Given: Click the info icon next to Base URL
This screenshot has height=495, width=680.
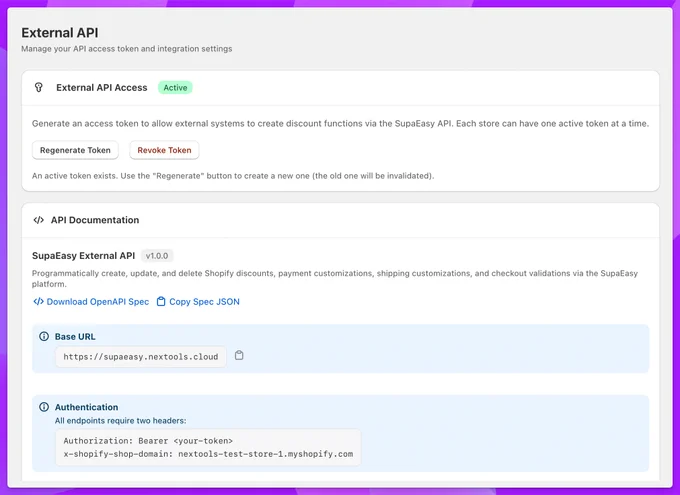Looking at the screenshot, I should point(44,336).
